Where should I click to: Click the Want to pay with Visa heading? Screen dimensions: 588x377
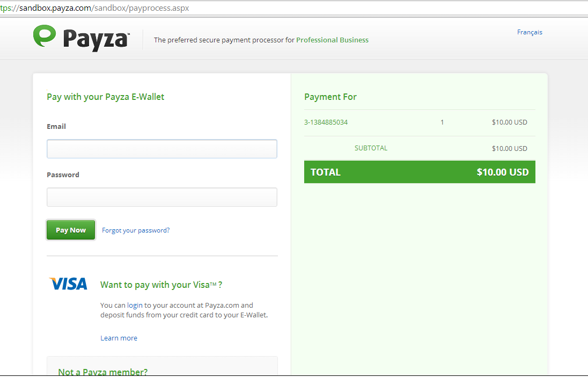point(161,285)
